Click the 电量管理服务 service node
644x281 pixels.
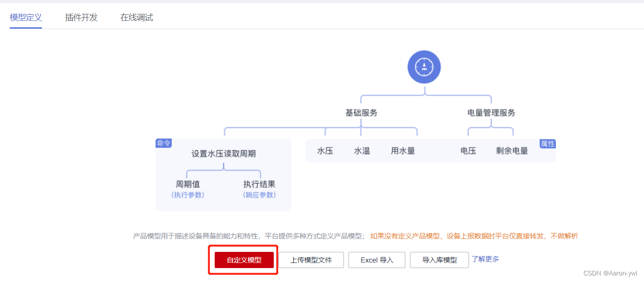(x=490, y=112)
